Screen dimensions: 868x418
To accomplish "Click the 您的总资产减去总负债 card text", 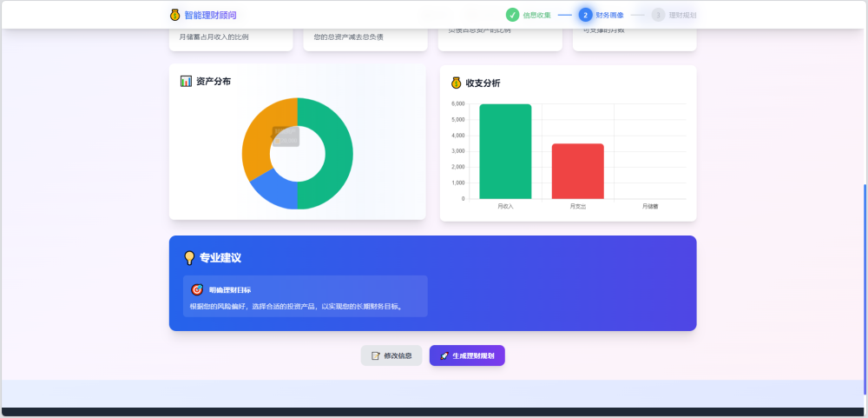I will click(349, 37).
